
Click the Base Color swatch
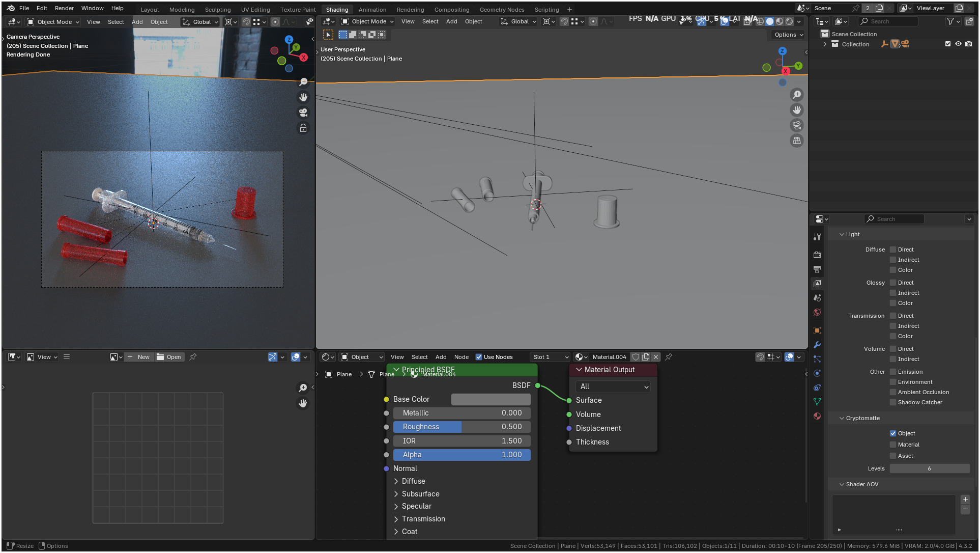click(x=491, y=399)
